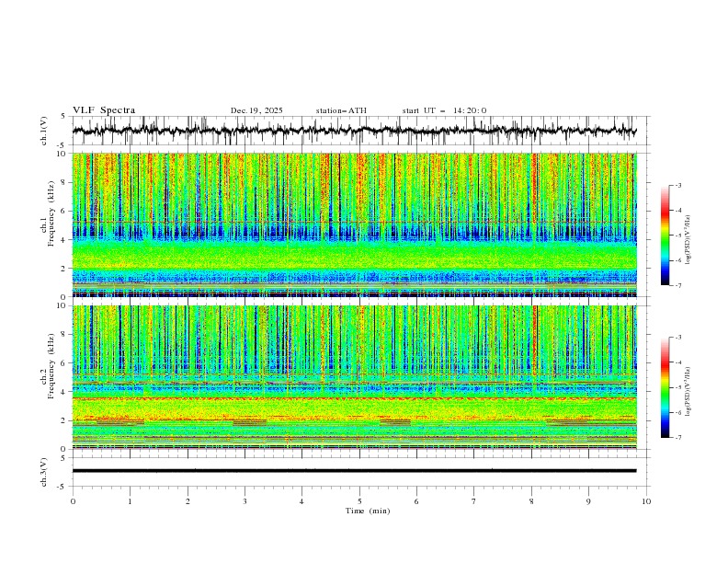The image size is (728, 563).
Task: Click the time axis tick label '0'
Action: (73, 501)
